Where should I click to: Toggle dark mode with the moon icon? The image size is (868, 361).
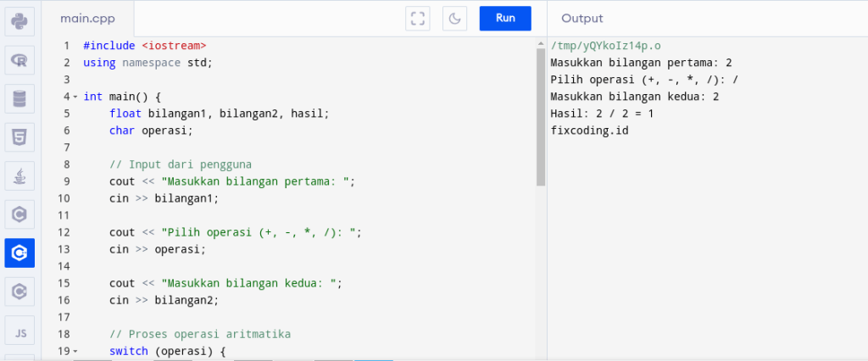coord(454,19)
